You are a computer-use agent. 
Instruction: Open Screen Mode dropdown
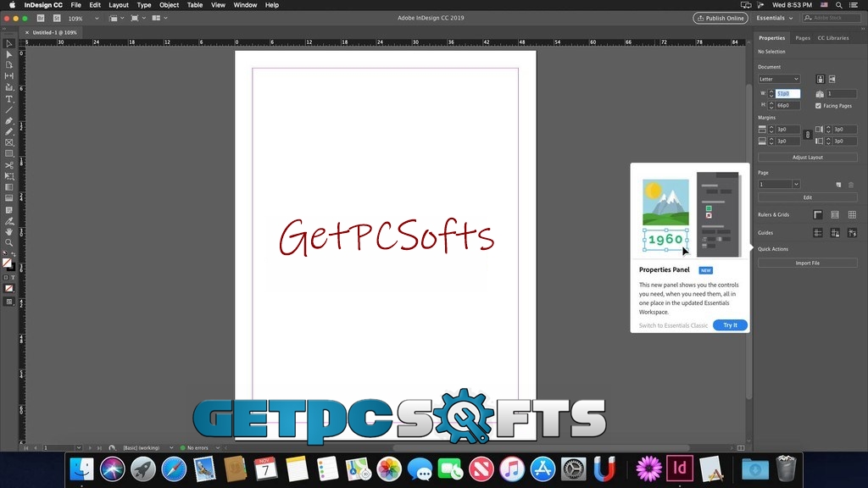[137, 19]
